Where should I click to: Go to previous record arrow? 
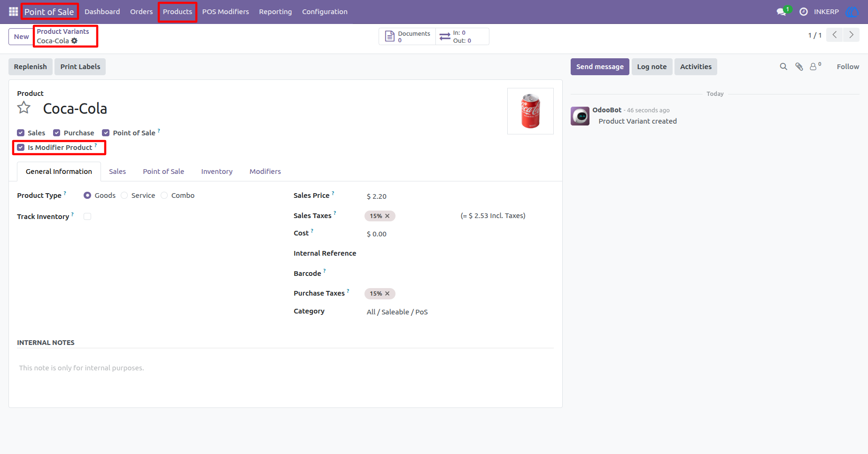click(835, 35)
